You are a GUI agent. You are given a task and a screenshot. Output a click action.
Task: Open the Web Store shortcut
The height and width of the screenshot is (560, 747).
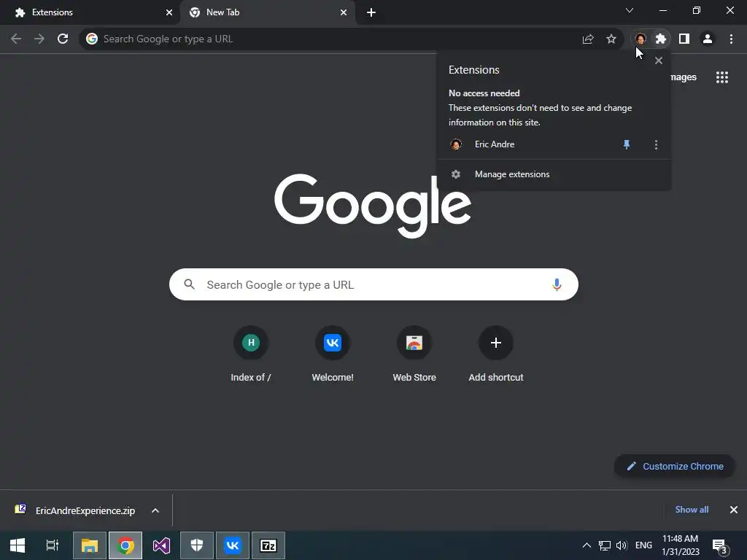(414, 354)
